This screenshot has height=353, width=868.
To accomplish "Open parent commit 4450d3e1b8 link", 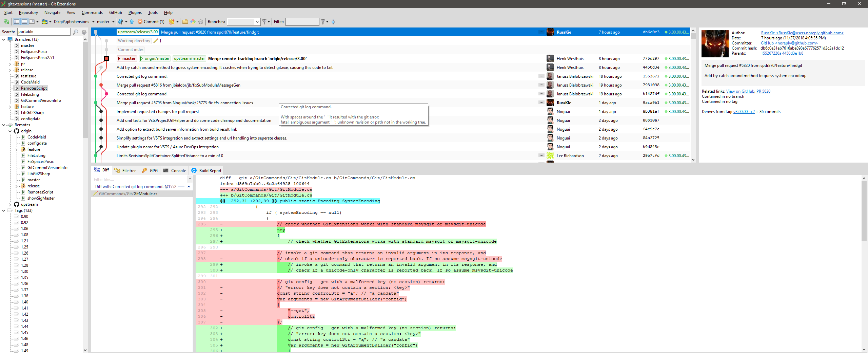I will point(793,53).
